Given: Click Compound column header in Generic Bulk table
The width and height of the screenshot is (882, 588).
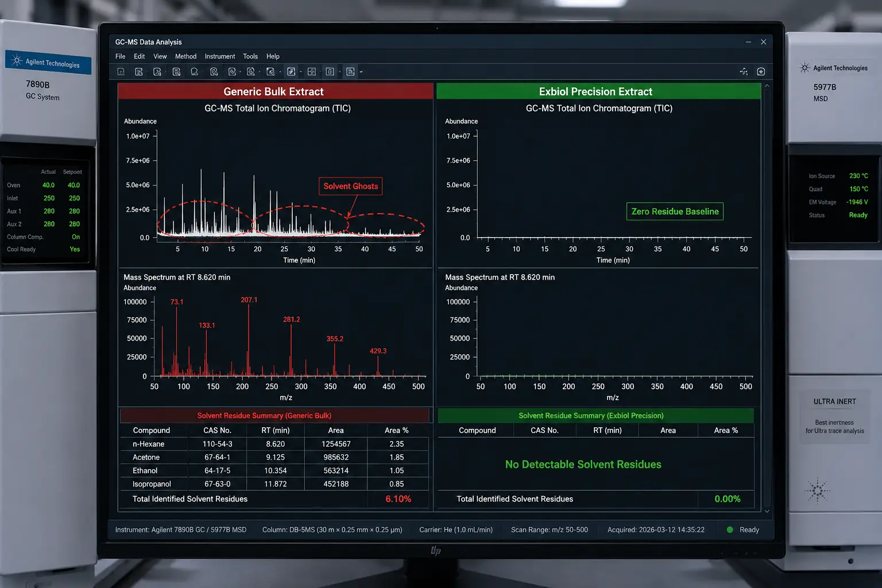Looking at the screenshot, I should click(152, 430).
